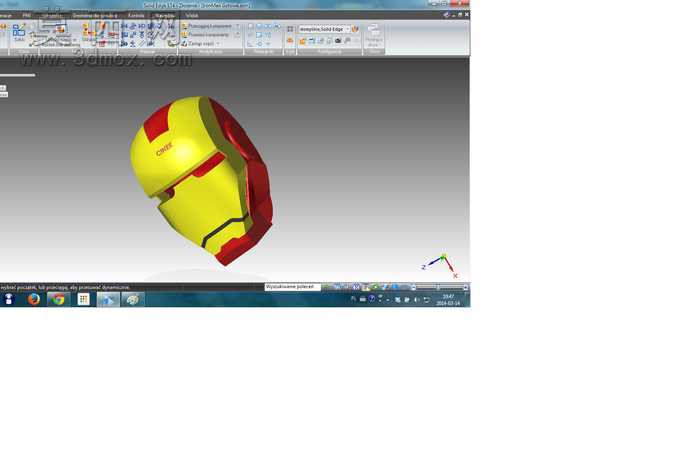
Task: Open Firefox from the taskbar
Action: [x=33, y=299]
